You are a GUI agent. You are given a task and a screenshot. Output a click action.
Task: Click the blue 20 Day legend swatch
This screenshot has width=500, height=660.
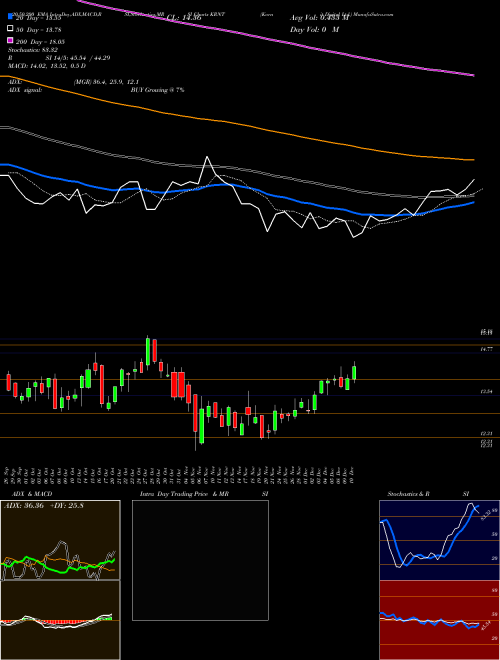(x=10, y=17)
